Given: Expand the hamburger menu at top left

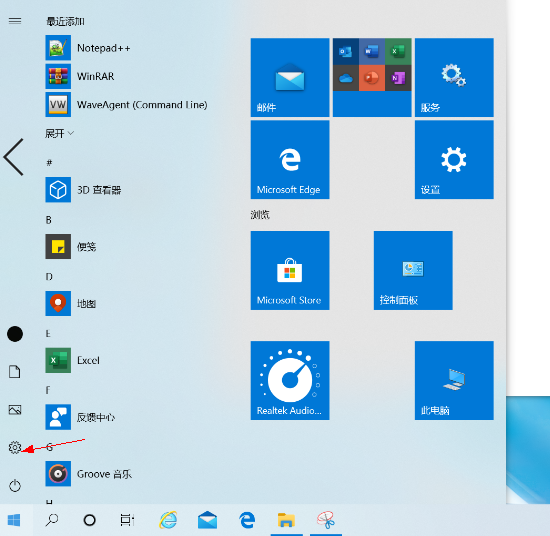Looking at the screenshot, I should (15, 21).
